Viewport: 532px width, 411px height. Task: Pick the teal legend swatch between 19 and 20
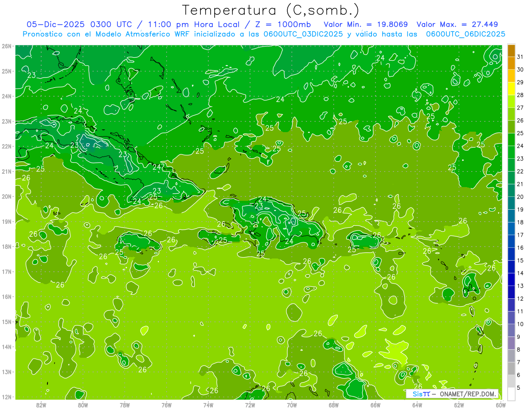[x=511, y=203]
